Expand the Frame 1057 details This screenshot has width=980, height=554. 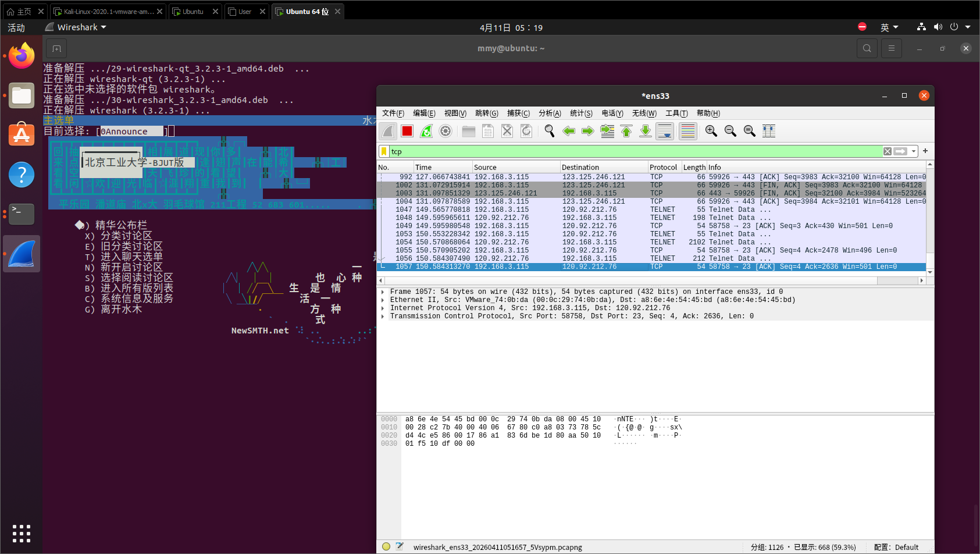383,292
